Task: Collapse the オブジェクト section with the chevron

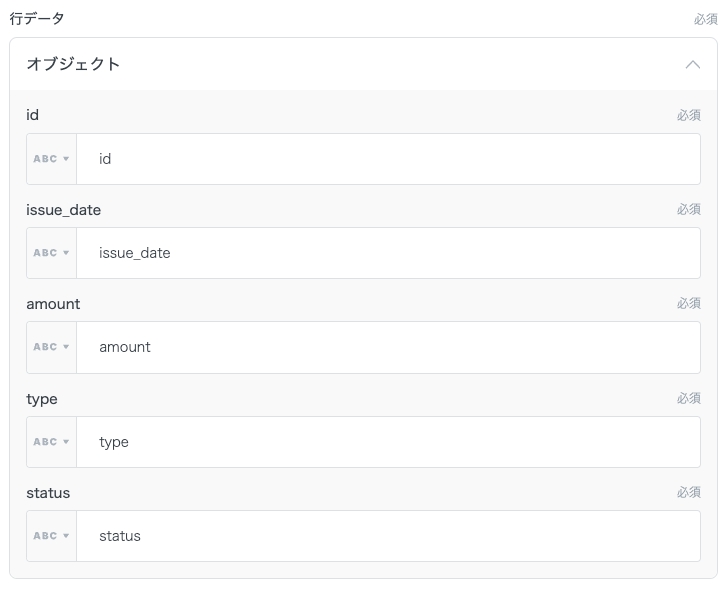Action: click(x=692, y=64)
